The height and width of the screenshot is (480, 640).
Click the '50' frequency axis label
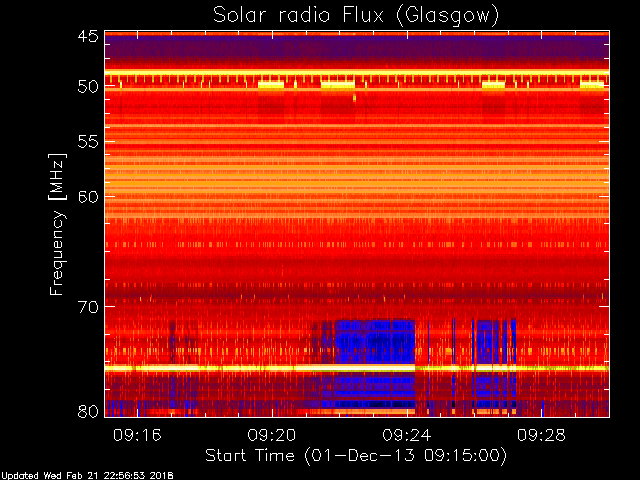point(88,86)
